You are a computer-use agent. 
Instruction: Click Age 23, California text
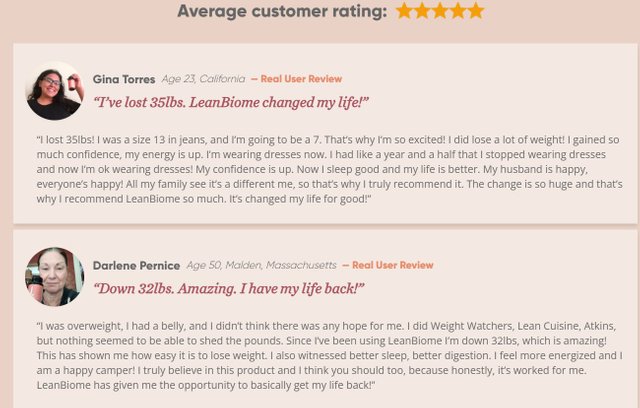click(203, 79)
